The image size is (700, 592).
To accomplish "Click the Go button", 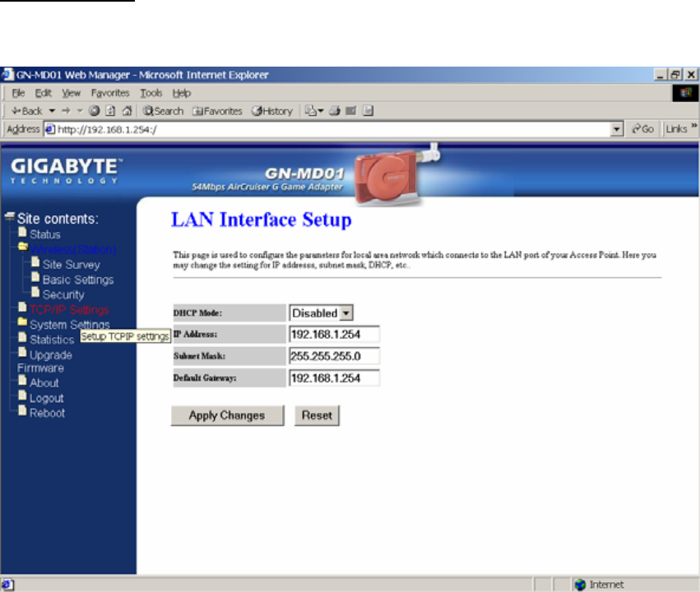I will (x=643, y=129).
